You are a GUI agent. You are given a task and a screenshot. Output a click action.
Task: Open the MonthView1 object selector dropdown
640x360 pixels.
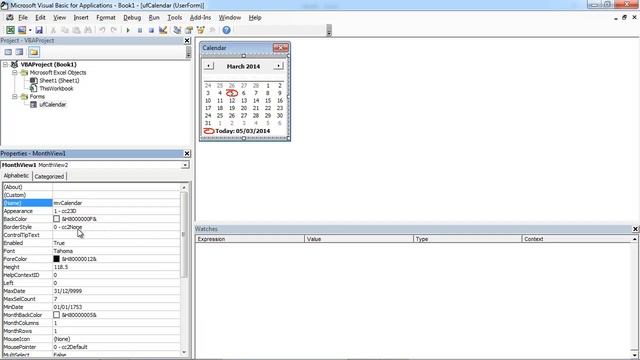pyautogui.click(x=185, y=165)
